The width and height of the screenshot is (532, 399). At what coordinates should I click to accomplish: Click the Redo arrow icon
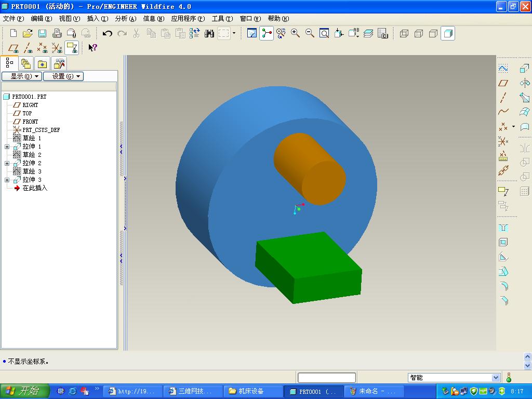click(x=122, y=33)
